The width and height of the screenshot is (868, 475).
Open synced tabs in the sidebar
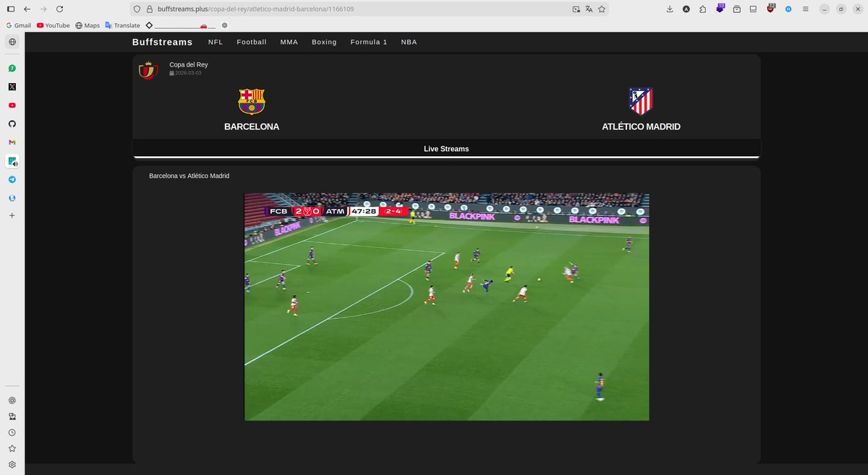point(12,416)
